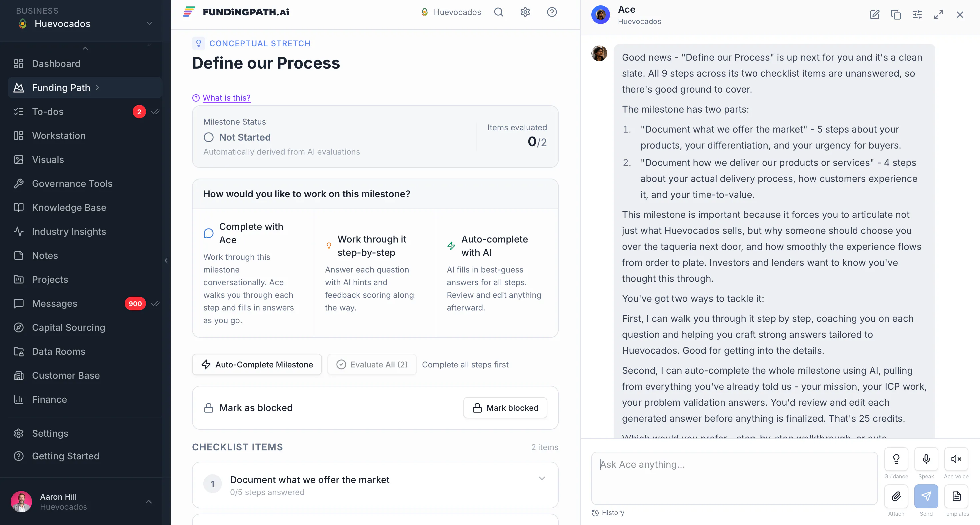Toggle the Ace voice mute button

tap(956, 459)
